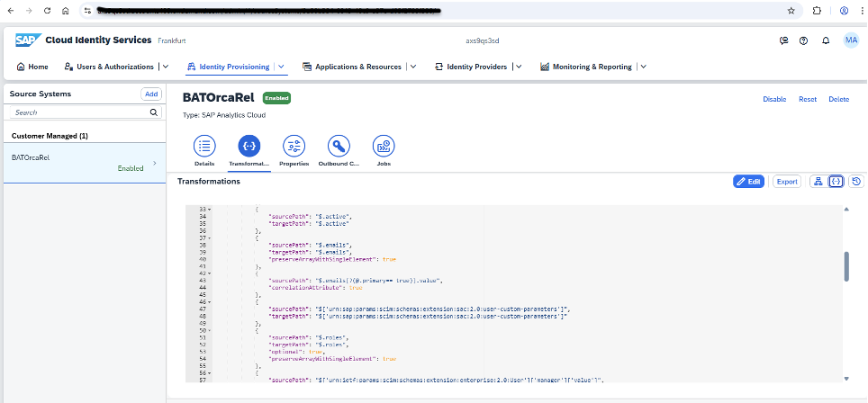
Task: Click the site info icon in address bar
Action: [87, 11]
